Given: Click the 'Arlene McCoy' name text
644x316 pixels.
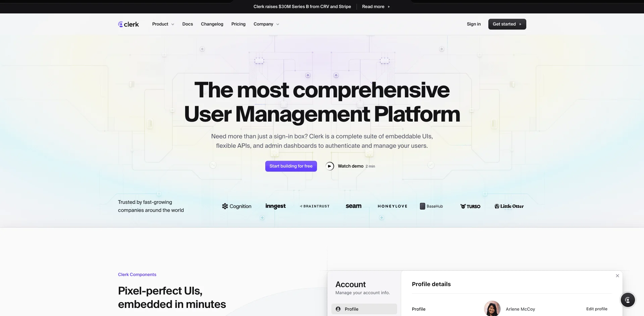Looking at the screenshot, I should (x=520, y=309).
